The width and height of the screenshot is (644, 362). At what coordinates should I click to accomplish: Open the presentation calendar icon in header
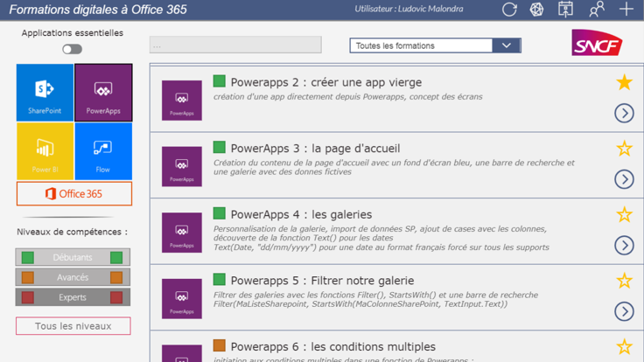[565, 10]
